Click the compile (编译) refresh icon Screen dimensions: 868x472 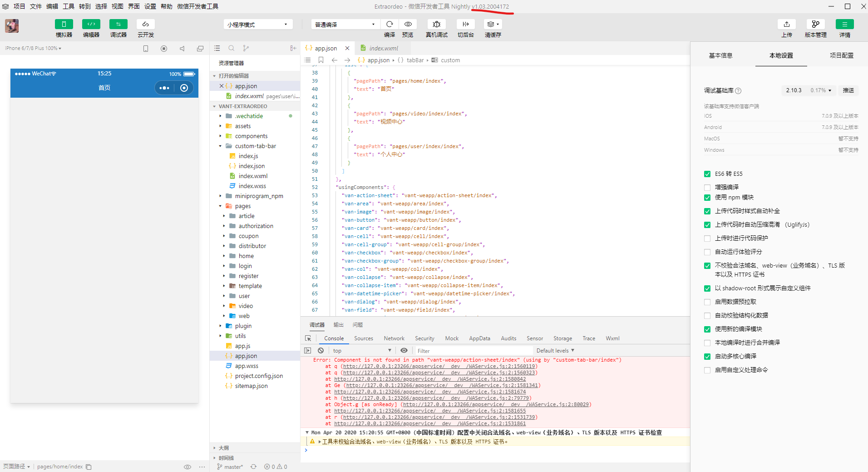click(390, 24)
